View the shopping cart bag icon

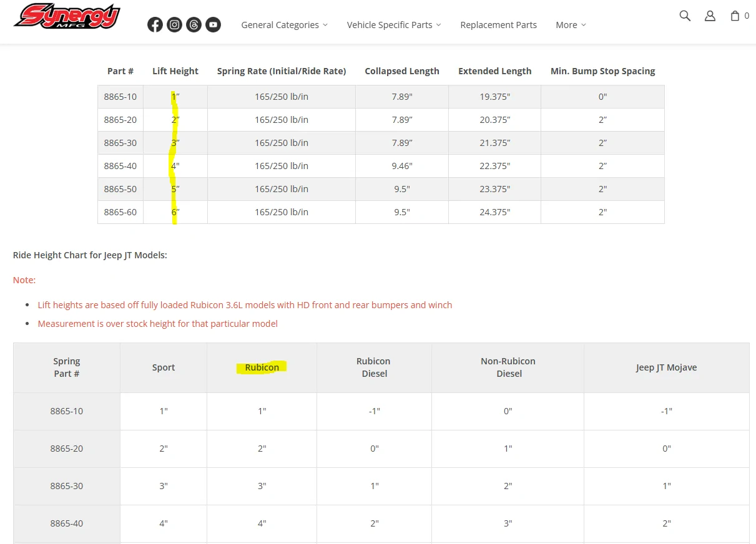click(735, 16)
